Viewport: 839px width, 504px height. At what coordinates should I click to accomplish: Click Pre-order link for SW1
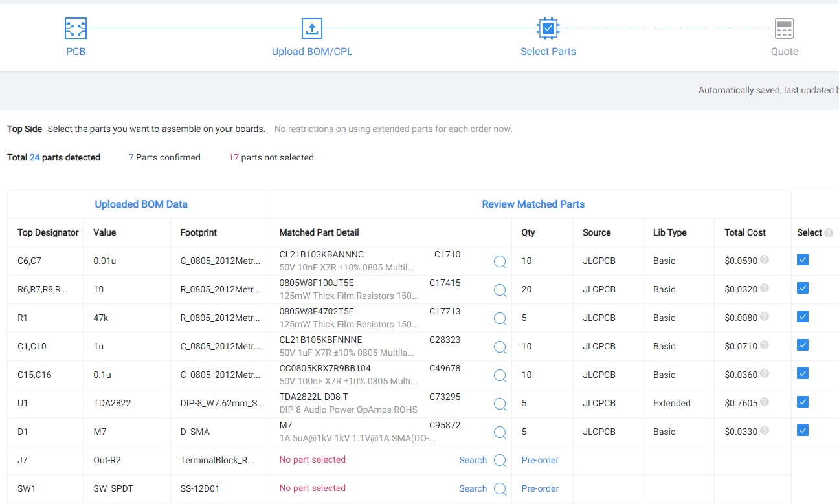[x=540, y=488]
